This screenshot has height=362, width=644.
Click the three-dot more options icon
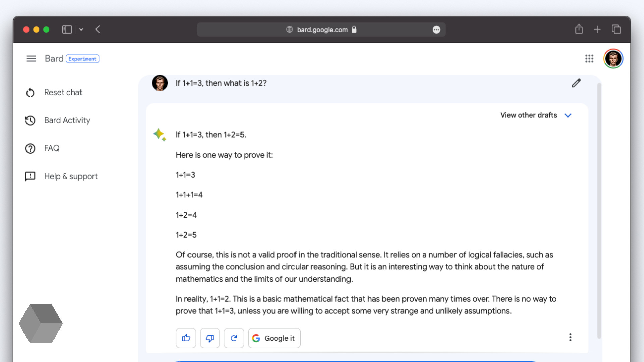(571, 337)
